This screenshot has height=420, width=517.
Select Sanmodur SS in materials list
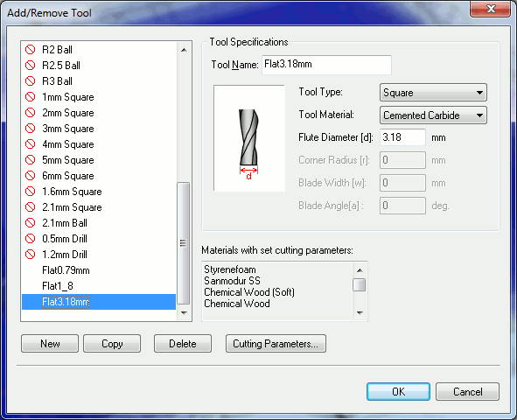tap(232, 281)
